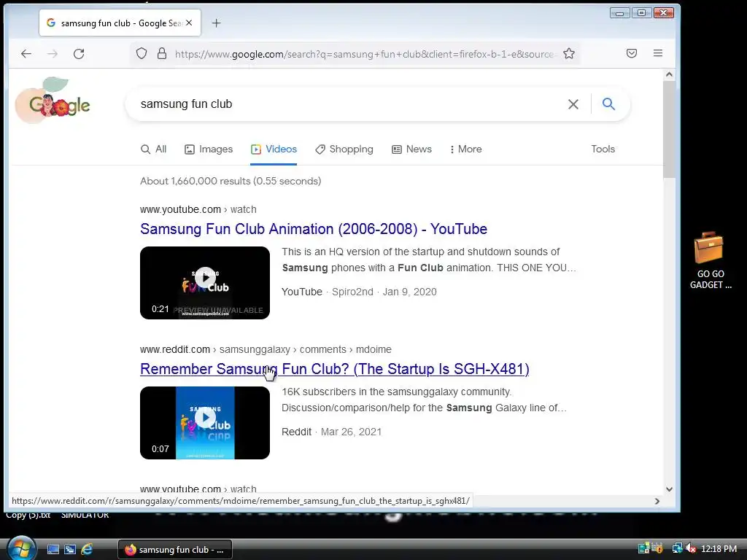Click the Show Desktop quick launch icon

(53, 550)
